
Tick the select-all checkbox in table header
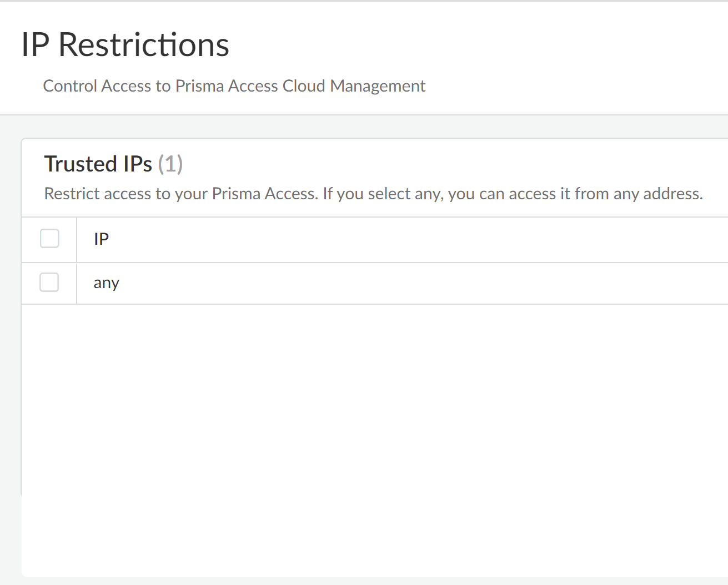click(x=49, y=239)
